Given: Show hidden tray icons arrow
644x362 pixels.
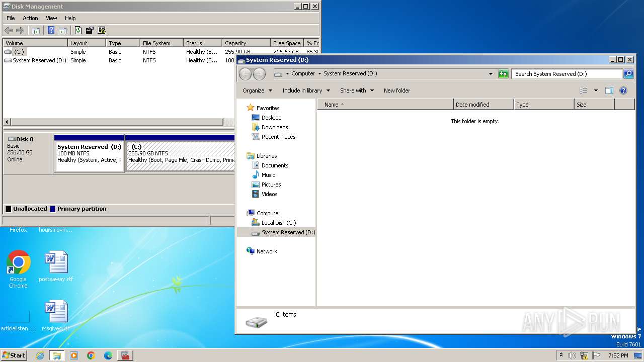Looking at the screenshot, I should click(x=561, y=355).
